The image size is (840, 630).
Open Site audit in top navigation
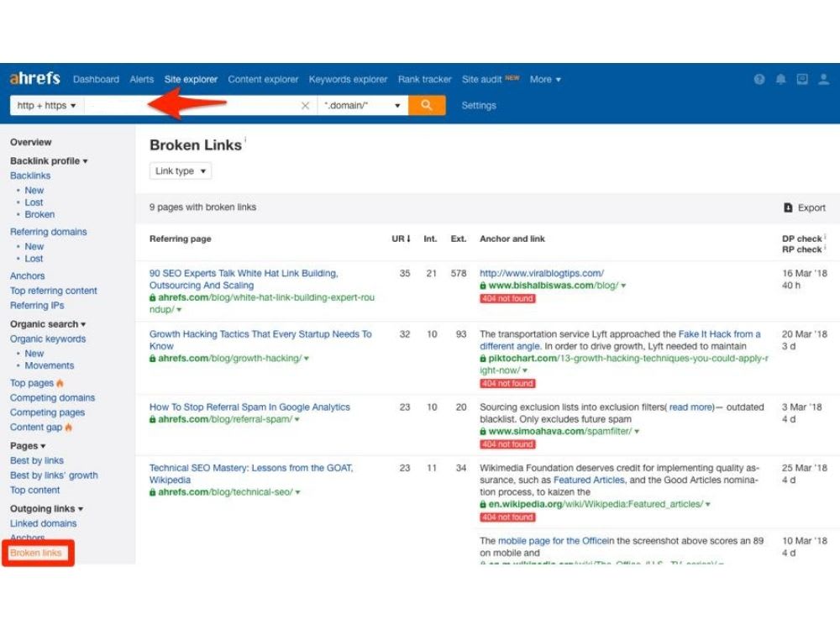click(x=481, y=79)
